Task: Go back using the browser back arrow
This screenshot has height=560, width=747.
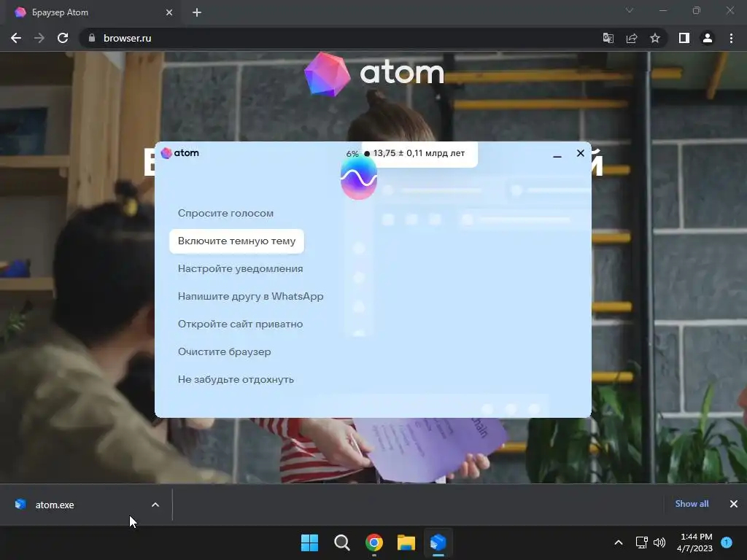Action: (16, 38)
